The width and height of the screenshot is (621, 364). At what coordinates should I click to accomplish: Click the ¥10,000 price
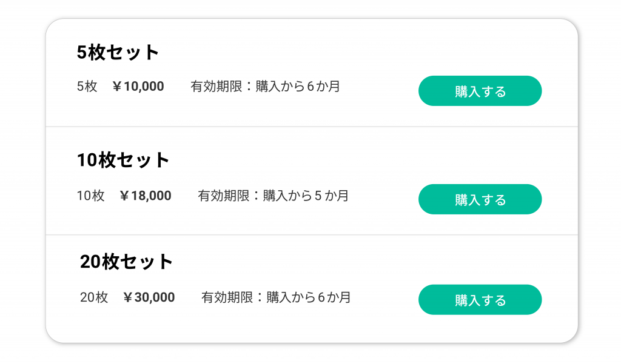pos(138,87)
